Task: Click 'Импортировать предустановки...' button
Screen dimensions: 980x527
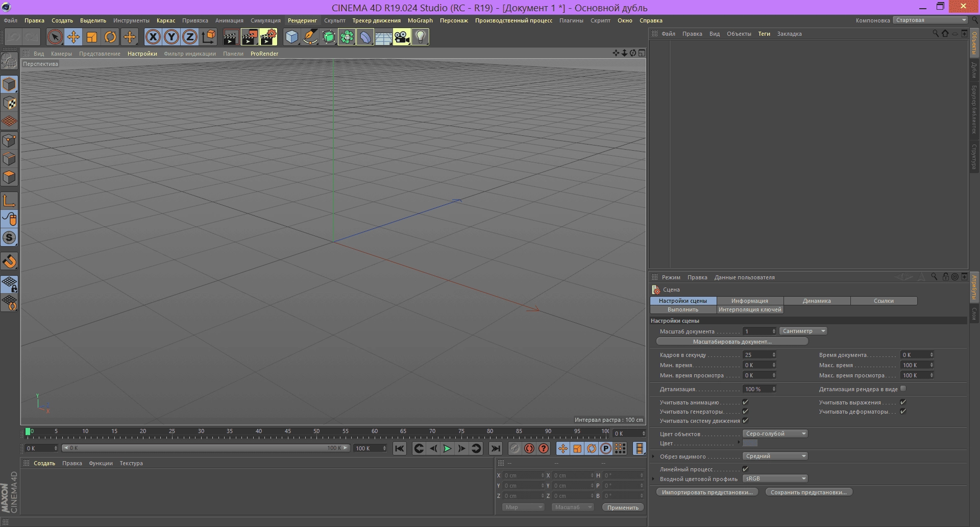Action: pyautogui.click(x=707, y=492)
